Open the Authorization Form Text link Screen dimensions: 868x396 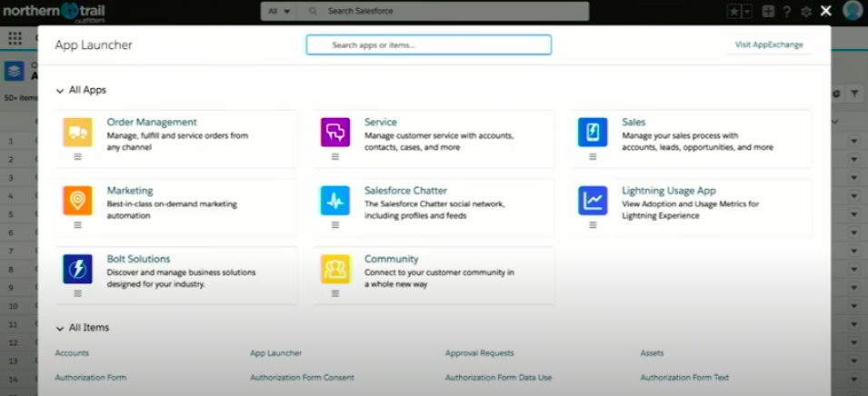point(684,378)
